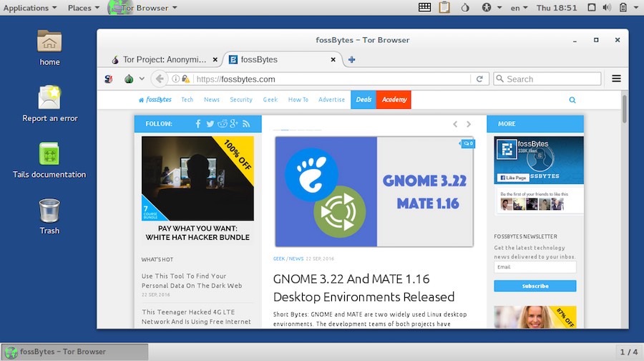
Task: Go to previous slide with left chevron
Action: pos(455,124)
